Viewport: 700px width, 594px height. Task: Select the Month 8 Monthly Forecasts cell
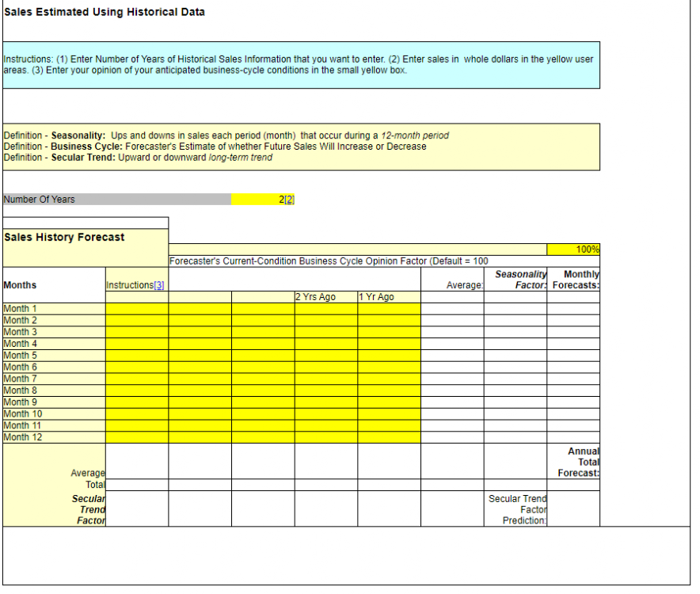[x=573, y=390]
